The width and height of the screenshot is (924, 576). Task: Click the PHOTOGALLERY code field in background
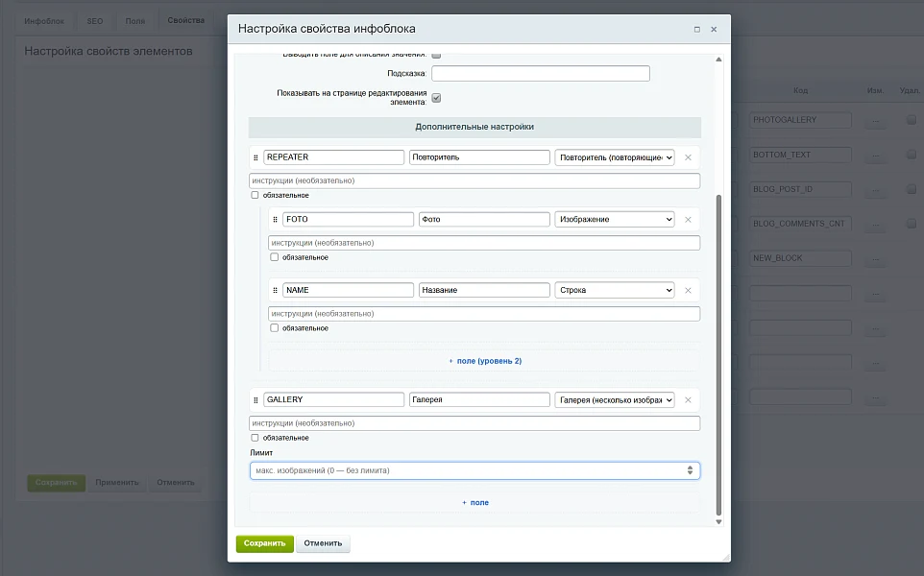click(800, 120)
